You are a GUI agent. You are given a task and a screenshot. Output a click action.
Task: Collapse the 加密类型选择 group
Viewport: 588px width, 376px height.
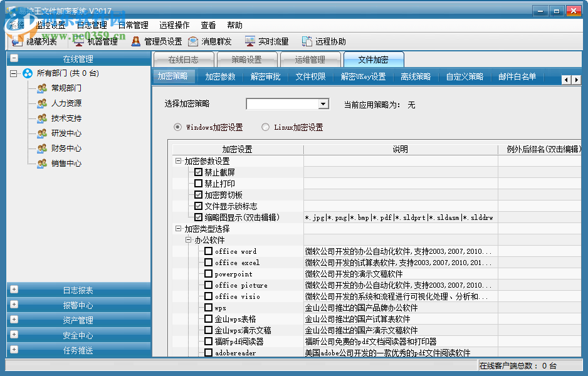(x=179, y=228)
